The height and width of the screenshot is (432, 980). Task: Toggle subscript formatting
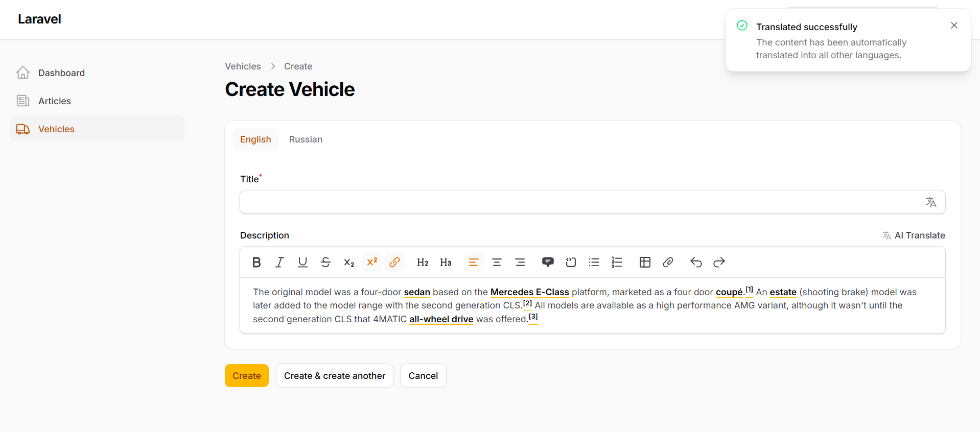(349, 262)
